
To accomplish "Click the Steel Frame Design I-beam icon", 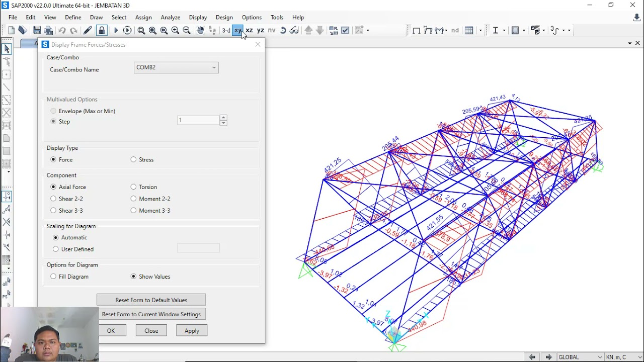I will point(496,30).
